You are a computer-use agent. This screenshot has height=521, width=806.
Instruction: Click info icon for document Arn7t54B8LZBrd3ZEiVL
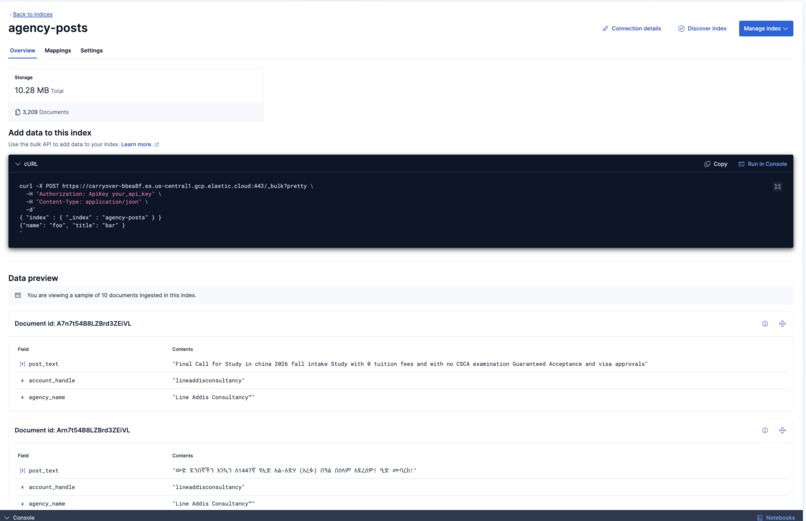pyautogui.click(x=765, y=431)
